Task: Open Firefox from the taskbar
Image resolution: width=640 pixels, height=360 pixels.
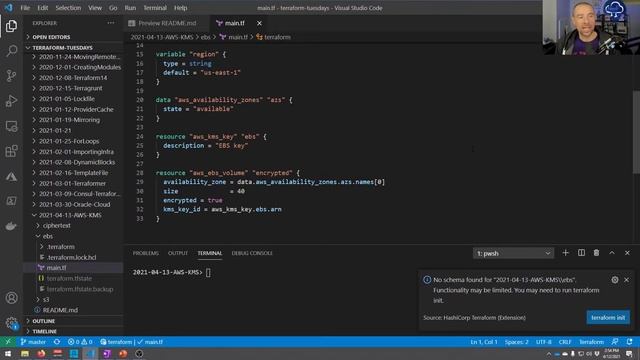Action: coord(41,354)
